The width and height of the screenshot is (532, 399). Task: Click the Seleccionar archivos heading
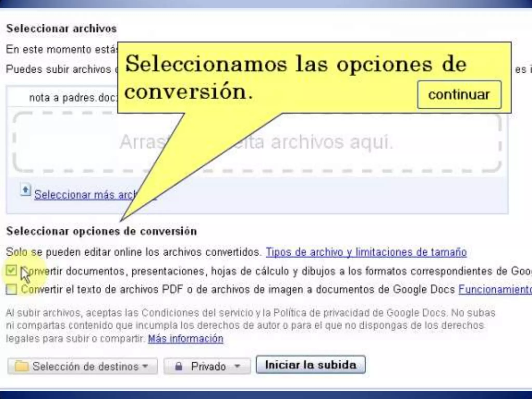click(62, 29)
